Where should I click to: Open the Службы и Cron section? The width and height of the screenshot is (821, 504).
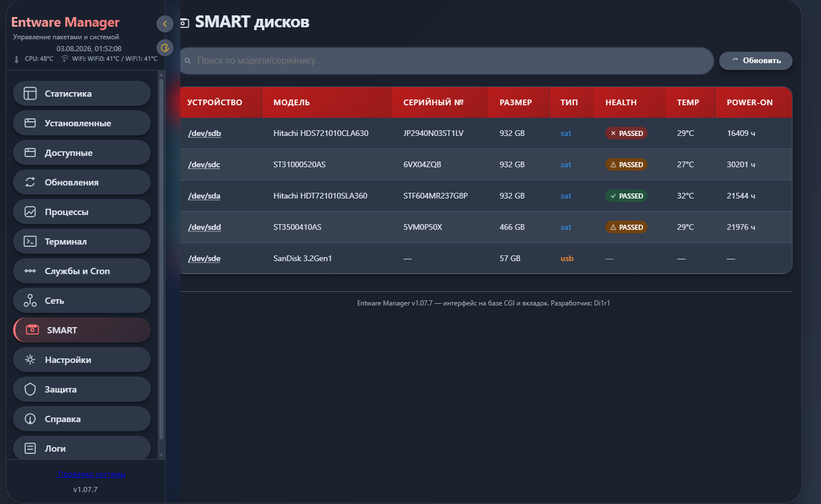point(82,271)
